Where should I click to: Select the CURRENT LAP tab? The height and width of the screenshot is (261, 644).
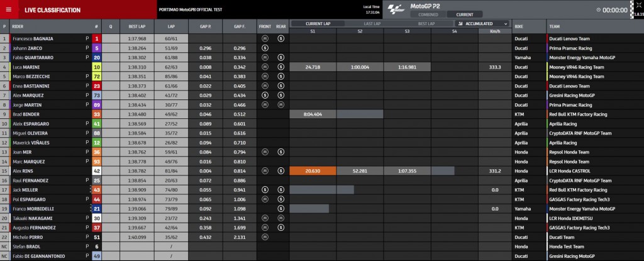tap(318, 24)
